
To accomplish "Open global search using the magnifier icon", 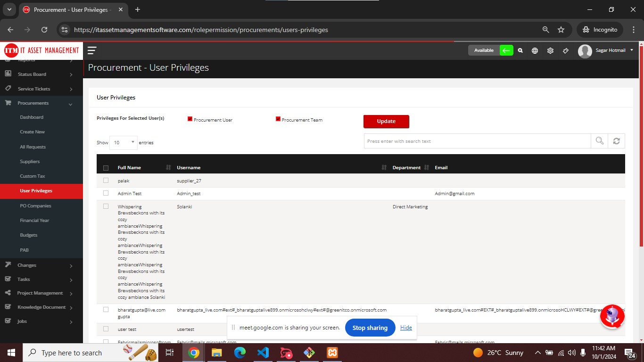I will pyautogui.click(x=520, y=50).
